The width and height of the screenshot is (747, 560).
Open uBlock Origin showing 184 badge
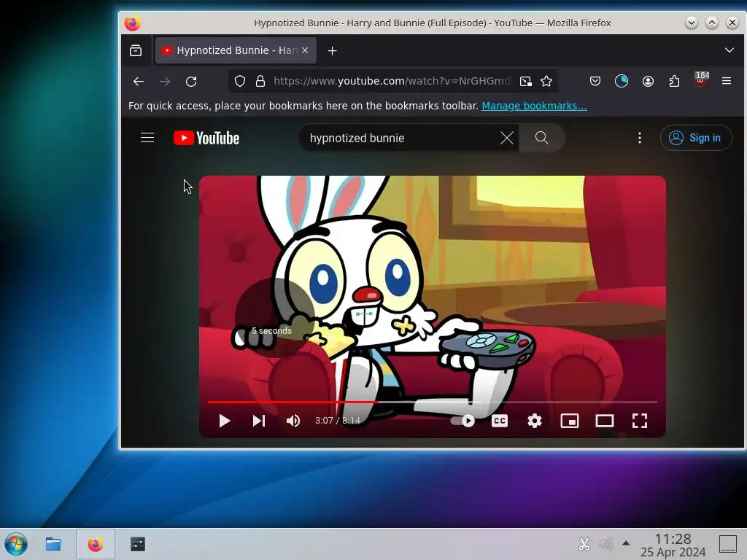[x=701, y=80]
